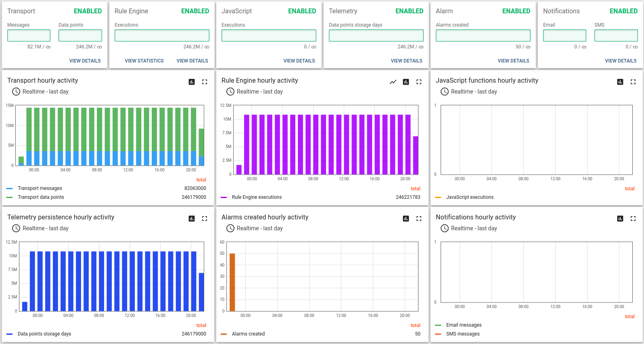
Task: Open View Statistics for Rule Engine
Action: click(x=144, y=61)
